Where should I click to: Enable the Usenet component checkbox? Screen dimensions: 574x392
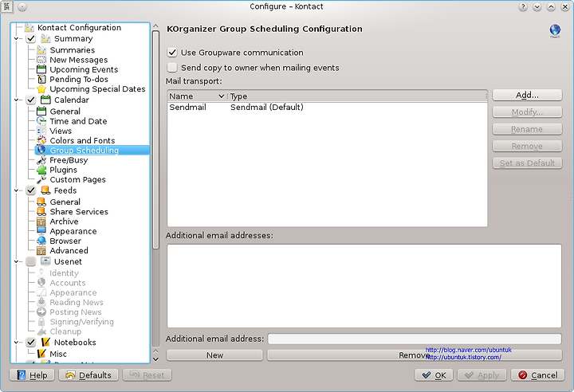point(31,261)
